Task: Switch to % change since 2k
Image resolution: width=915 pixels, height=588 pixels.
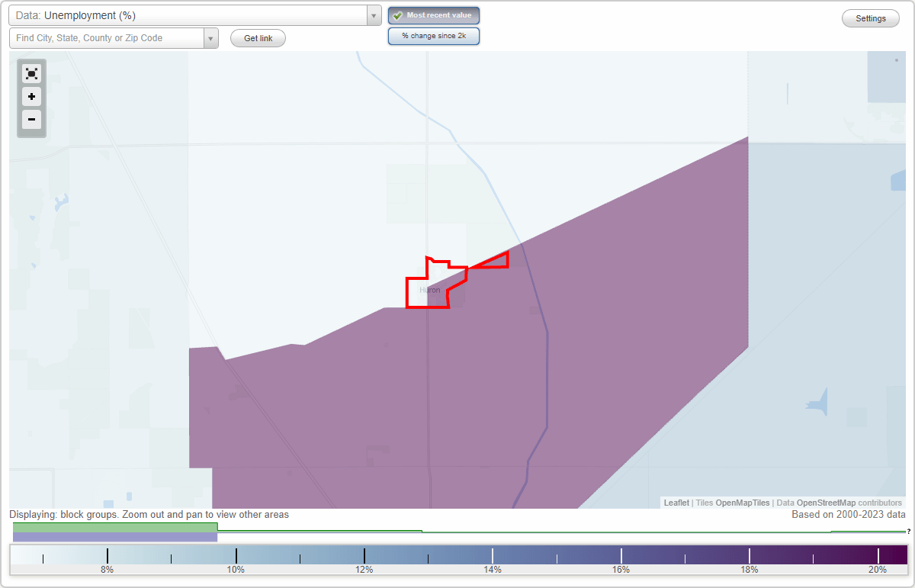Action: click(434, 36)
